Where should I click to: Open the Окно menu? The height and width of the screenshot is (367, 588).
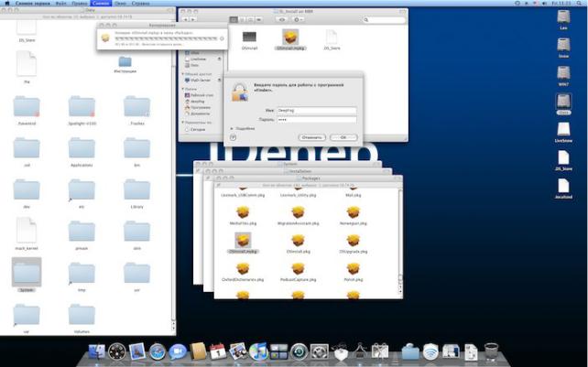pyautogui.click(x=120, y=3)
